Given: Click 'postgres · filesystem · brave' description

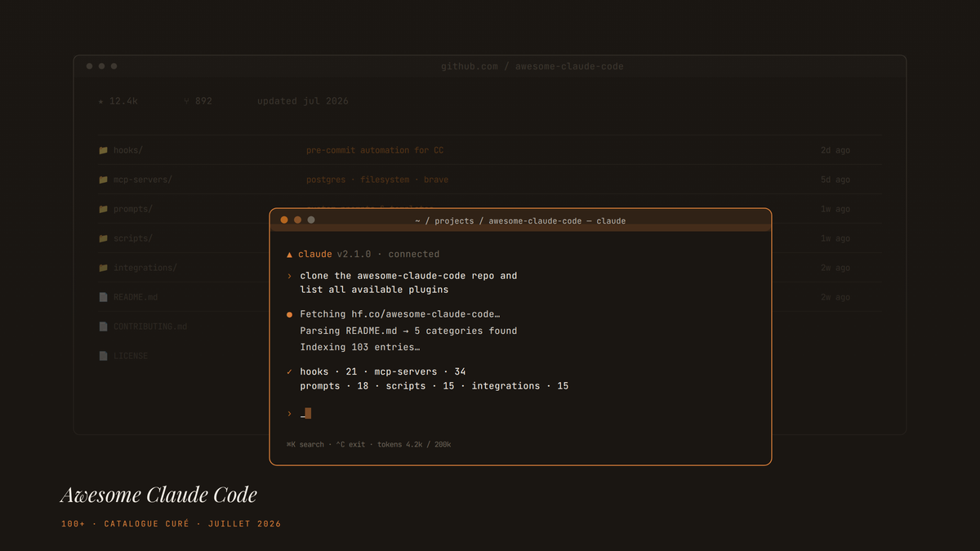Looking at the screenshot, I should click(x=377, y=180).
